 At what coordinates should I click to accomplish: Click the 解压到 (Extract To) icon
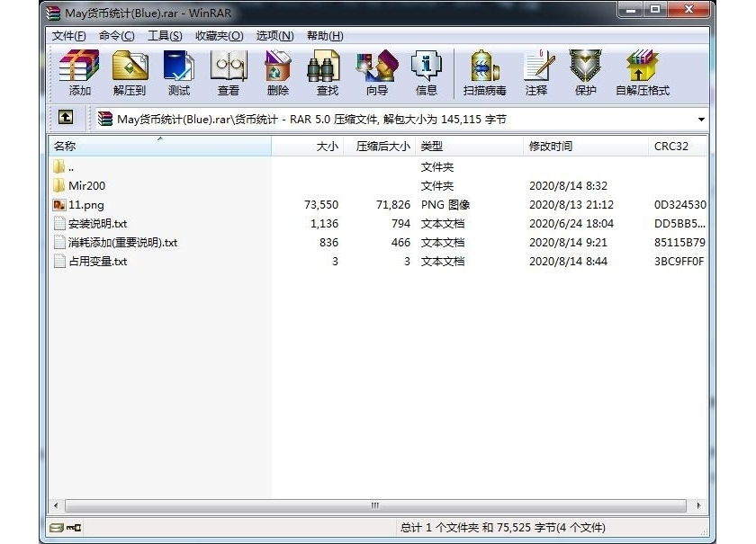point(130,72)
